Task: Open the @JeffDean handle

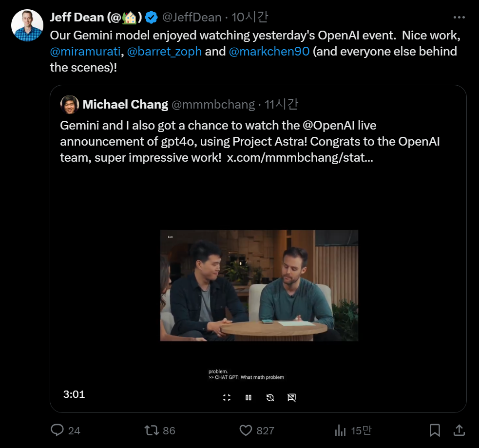Action: 191,18
